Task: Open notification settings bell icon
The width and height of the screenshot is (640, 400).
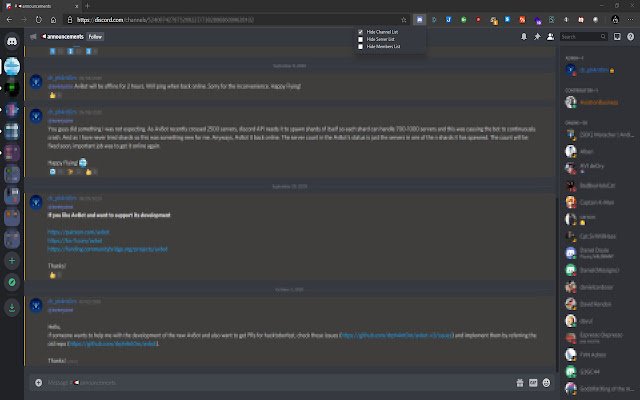Action: point(524,37)
